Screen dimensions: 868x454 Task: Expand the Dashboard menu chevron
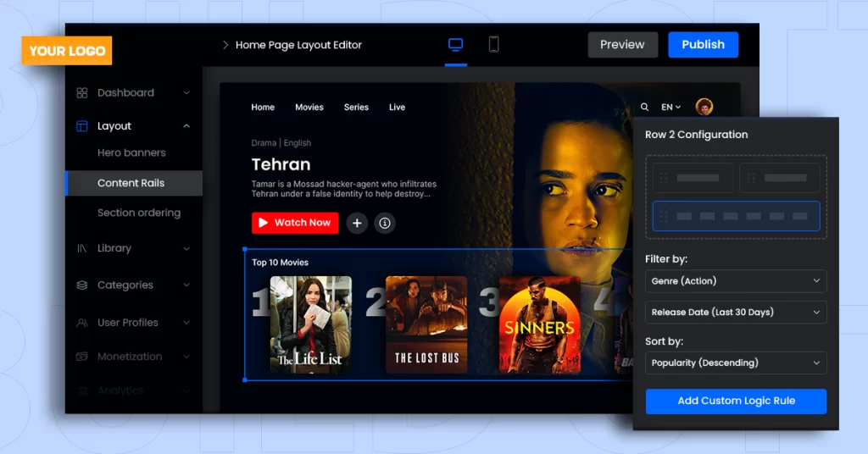tap(186, 93)
